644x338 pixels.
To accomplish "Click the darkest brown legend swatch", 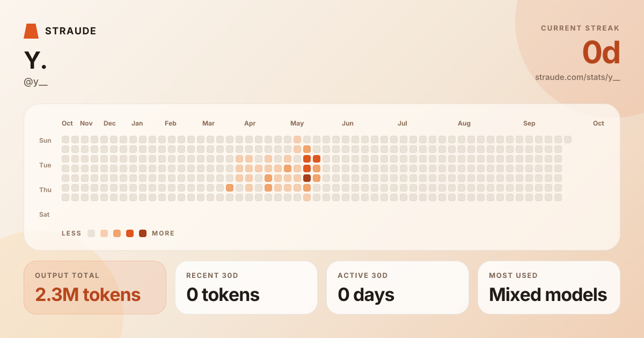I will [143, 233].
